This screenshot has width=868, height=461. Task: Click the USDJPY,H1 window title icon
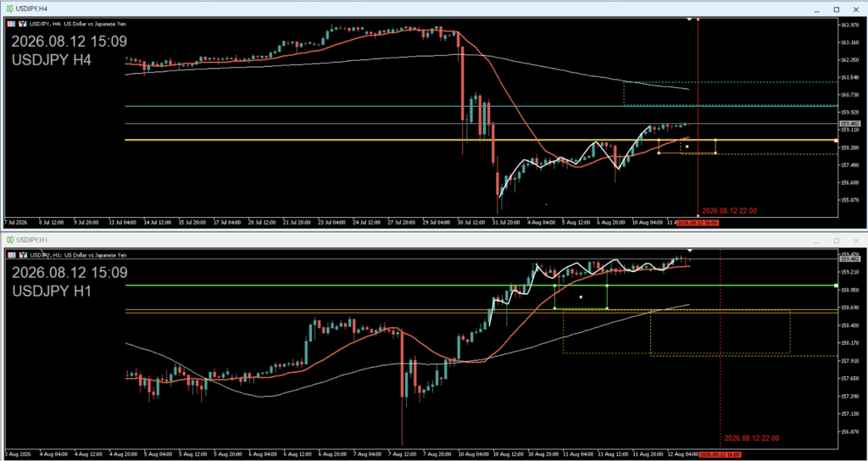(10, 240)
